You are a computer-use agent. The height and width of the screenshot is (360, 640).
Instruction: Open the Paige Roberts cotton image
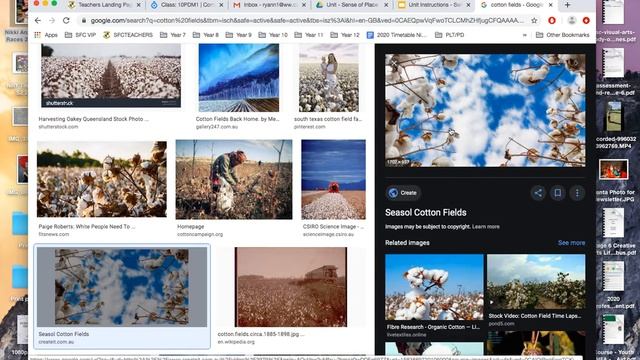point(102,179)
